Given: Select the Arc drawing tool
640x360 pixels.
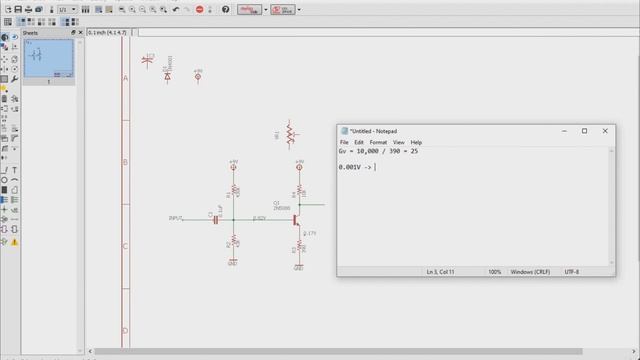Looking at the screenshot, I should pos(15,180).
